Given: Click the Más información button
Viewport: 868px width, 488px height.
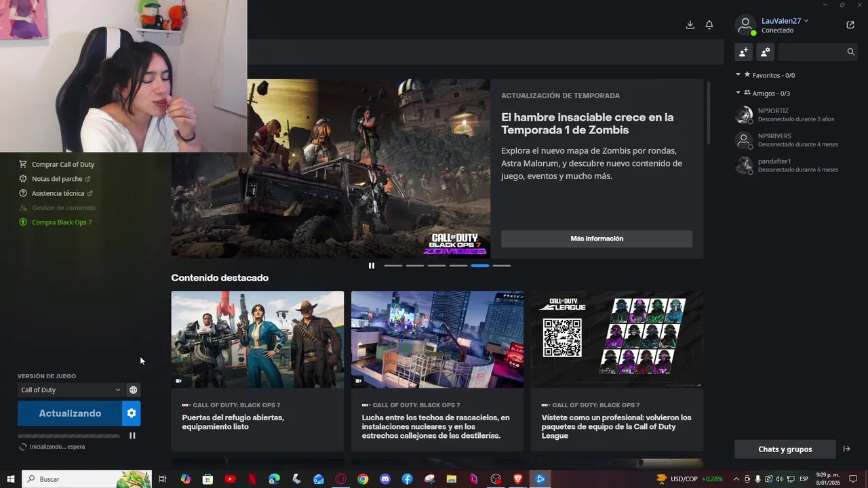Looking at the screenshot, I should (x=597, y=239).
